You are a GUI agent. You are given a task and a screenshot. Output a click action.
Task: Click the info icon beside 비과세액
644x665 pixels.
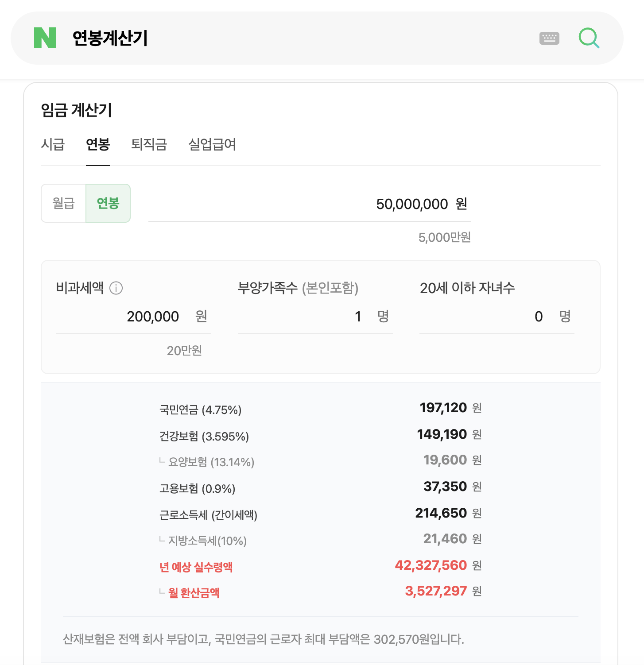point(116,288)
